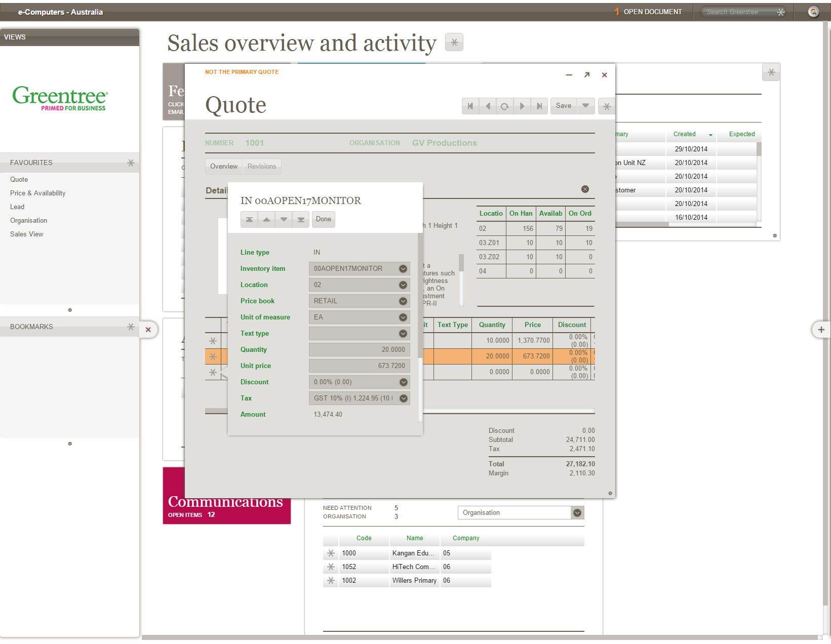
Task: Switch to Revisions tab
Action: 262,166
